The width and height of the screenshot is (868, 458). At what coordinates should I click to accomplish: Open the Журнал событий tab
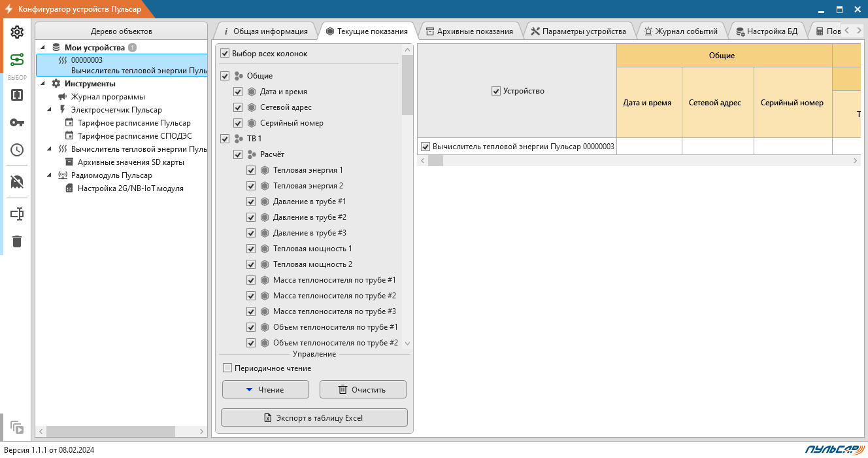click(680, 31)
